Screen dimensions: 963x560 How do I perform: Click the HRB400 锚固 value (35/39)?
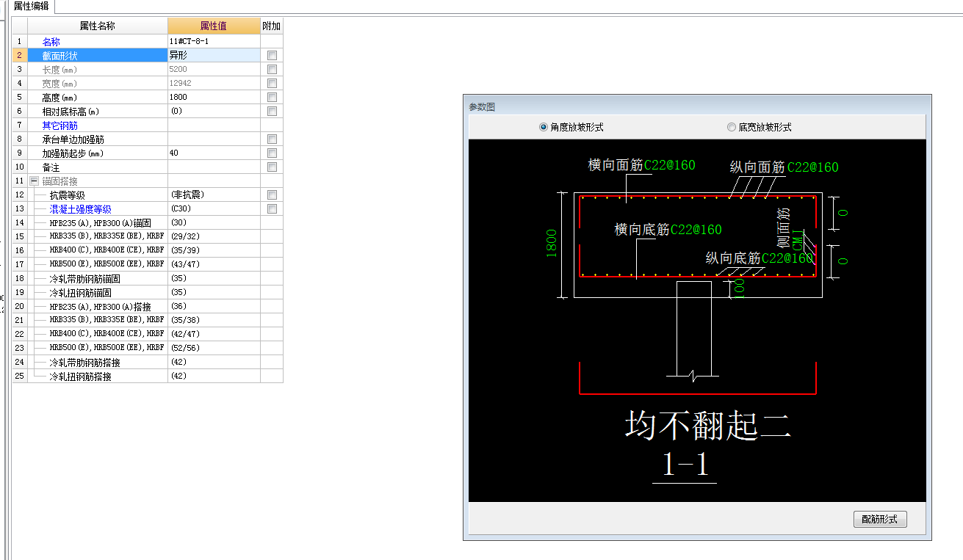click(x=214, y=250)
